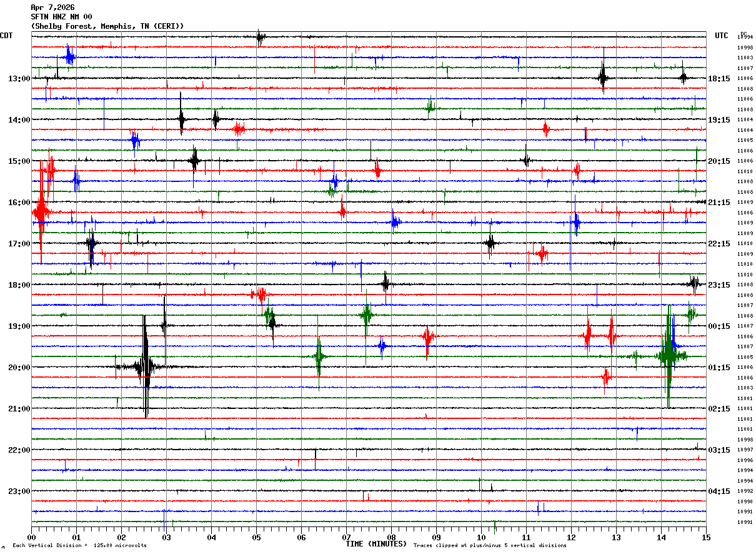Click the 00:15 UTC time label
This screenshot has width=756, height=554.
[719, 326]
